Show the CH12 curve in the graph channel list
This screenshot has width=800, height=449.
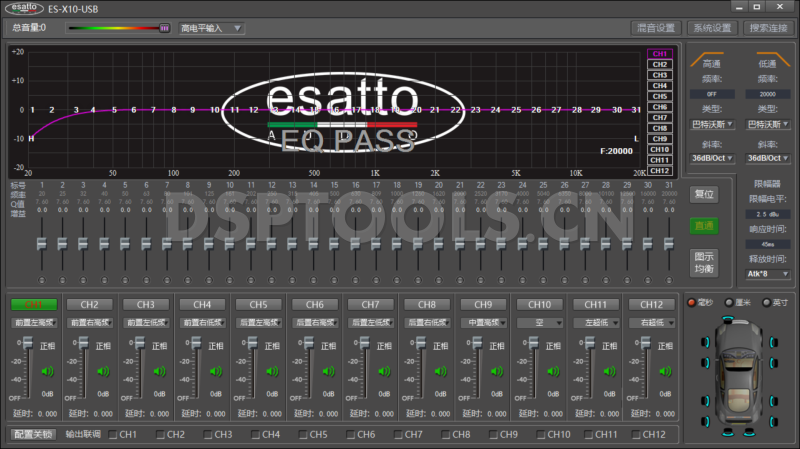click(660, 171)
